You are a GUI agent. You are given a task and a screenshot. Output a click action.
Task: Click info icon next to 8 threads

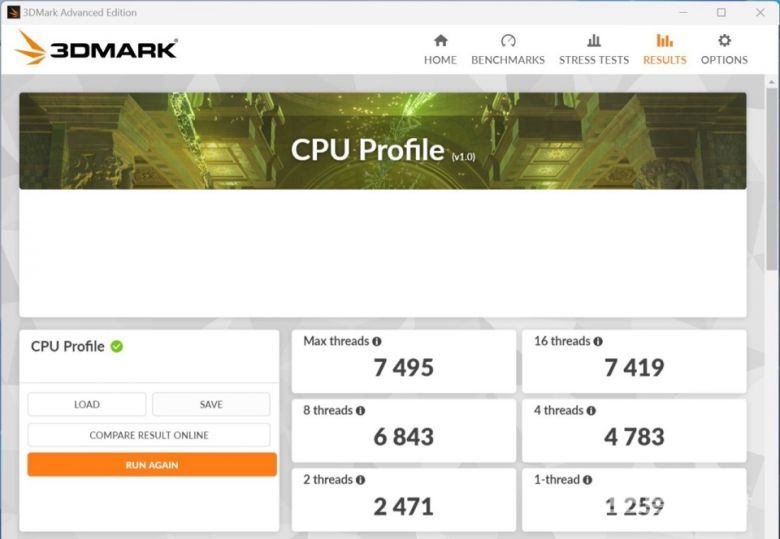(361, 411)
